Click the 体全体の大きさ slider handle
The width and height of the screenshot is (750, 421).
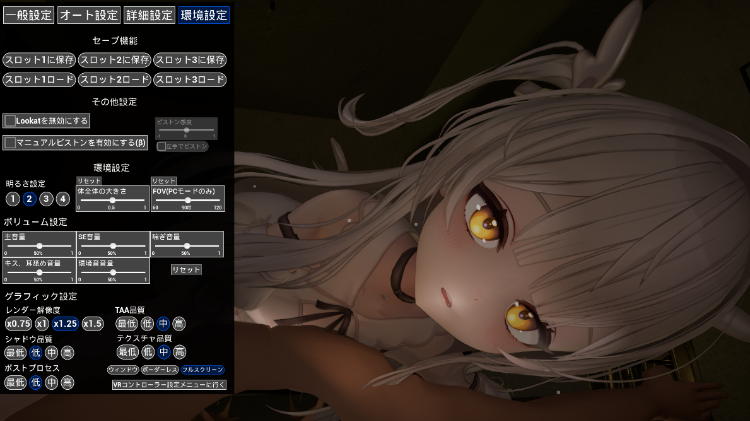pos(112,200)
